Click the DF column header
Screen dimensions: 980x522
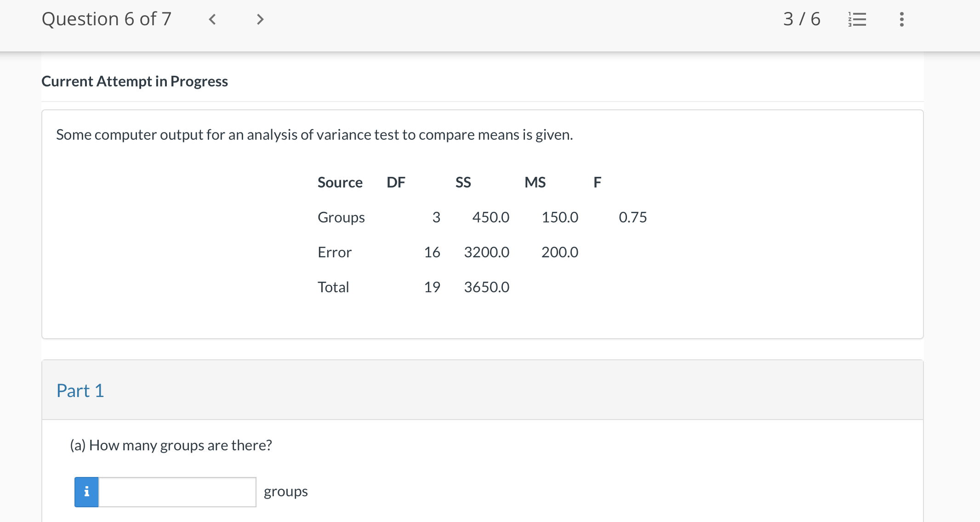[396, 182]
